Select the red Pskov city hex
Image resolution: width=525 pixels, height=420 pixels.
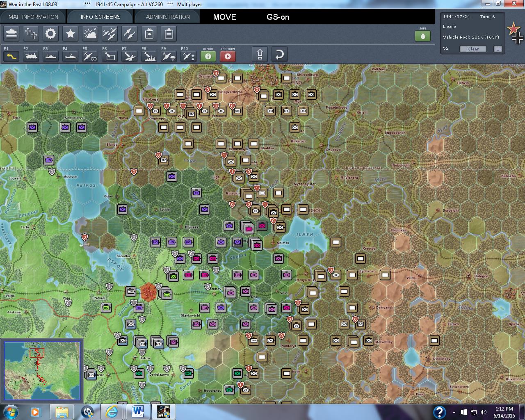pyautogui.click(x=148, y=292)
